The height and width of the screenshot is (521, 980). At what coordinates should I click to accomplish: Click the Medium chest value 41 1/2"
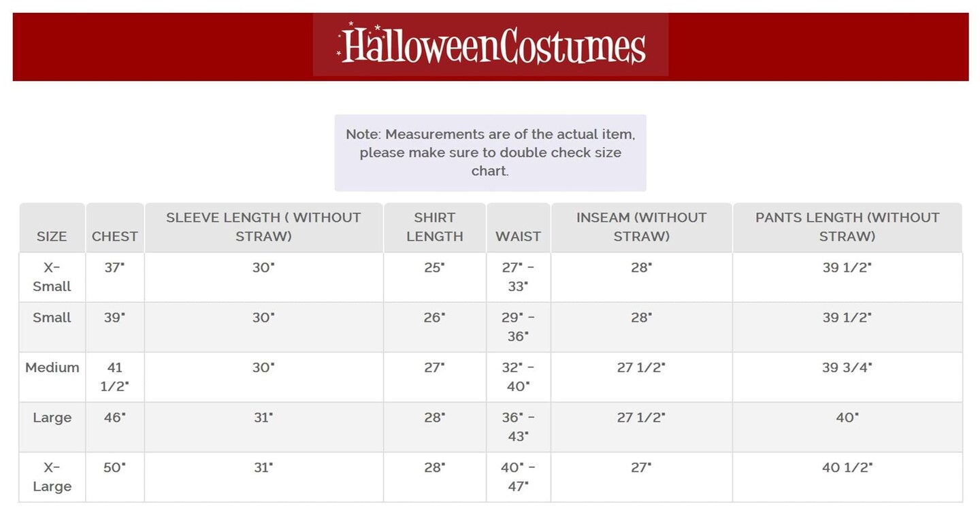[x=115, y=377]
